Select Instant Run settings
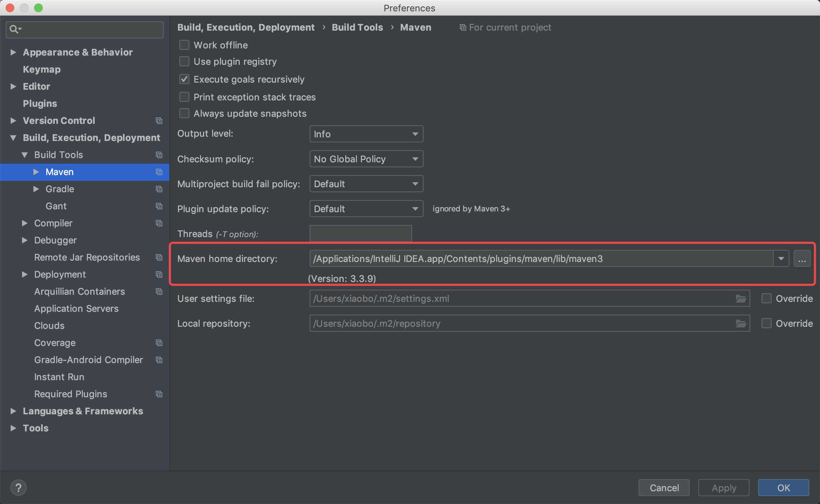The height and width of the screenshot is (504, 820). [x=59, y=377]
